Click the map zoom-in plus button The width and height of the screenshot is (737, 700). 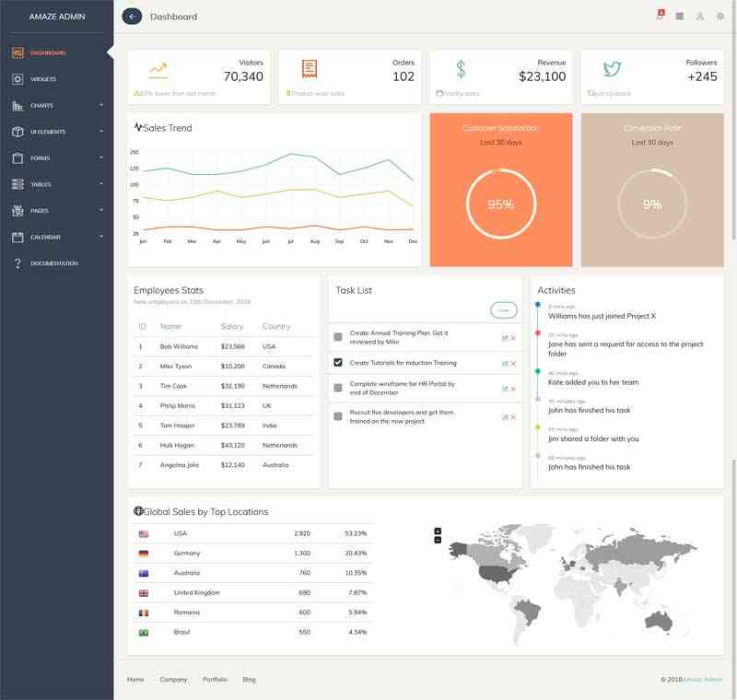coord(438,531)
